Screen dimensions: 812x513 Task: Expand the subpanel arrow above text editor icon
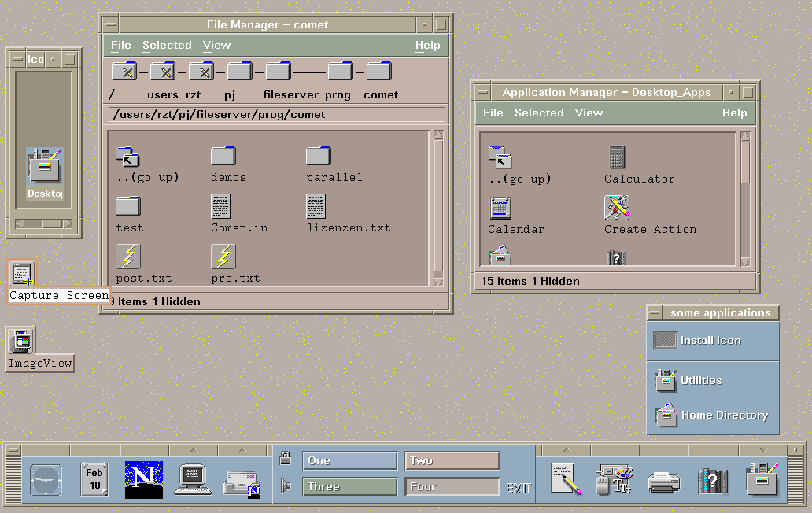pos(565,450)
